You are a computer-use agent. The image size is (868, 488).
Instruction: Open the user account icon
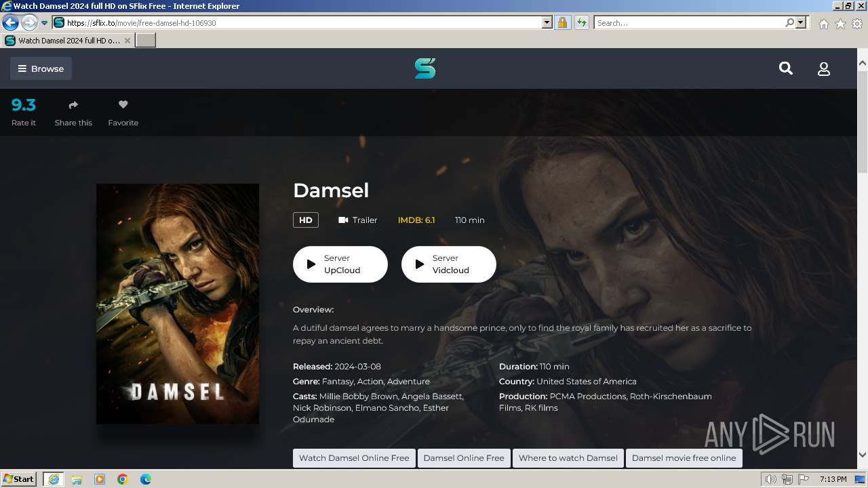coord(824,68)
